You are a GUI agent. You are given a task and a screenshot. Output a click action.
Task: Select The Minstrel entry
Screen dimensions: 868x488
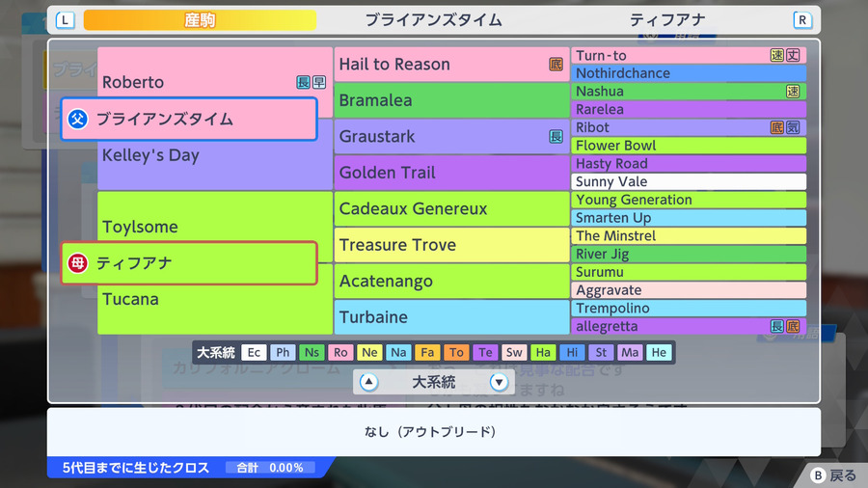[689, 235]
